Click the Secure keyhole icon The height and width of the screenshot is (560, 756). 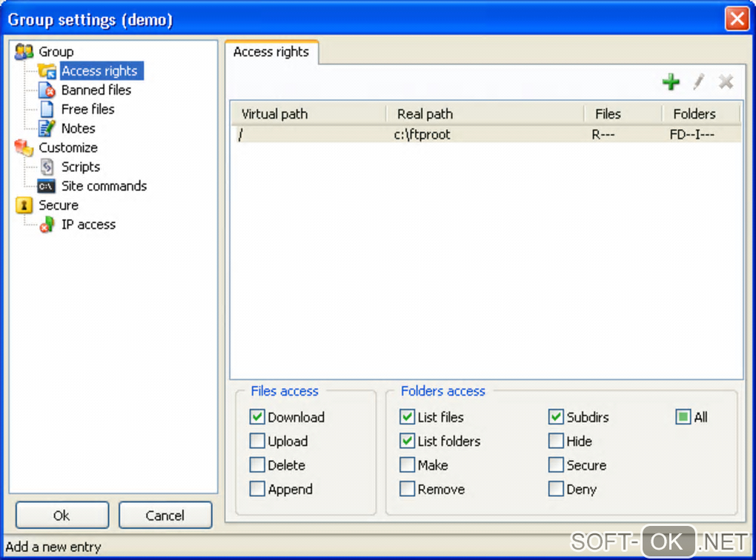tap(24, 205)
